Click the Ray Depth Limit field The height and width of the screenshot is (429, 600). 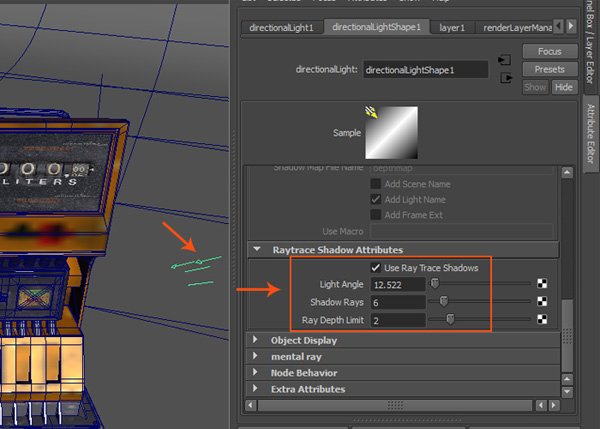tap(398, 320)
